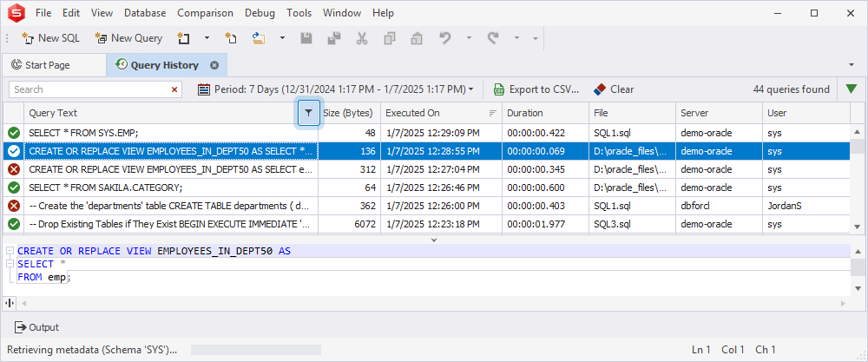Viewport: 868px width, 362px height.
Task: Click the New SQL toolbar button
Action: [x=50, y=38]
